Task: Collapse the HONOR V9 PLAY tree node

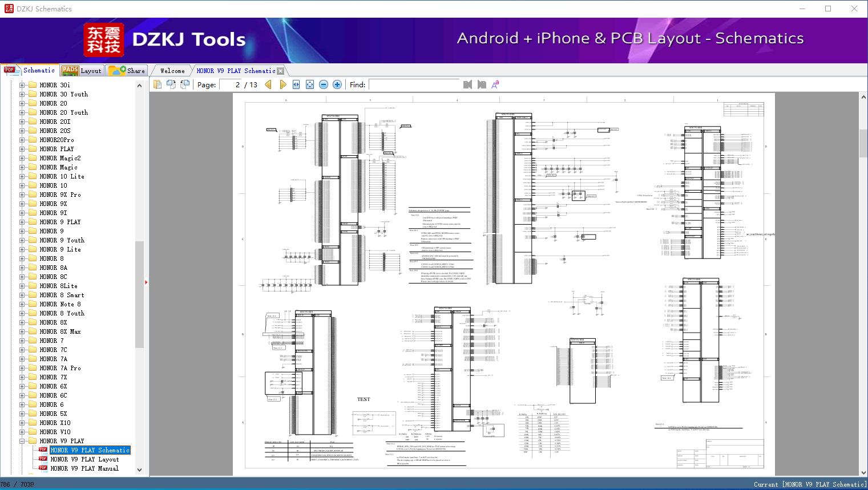Action: click(22, 441)
